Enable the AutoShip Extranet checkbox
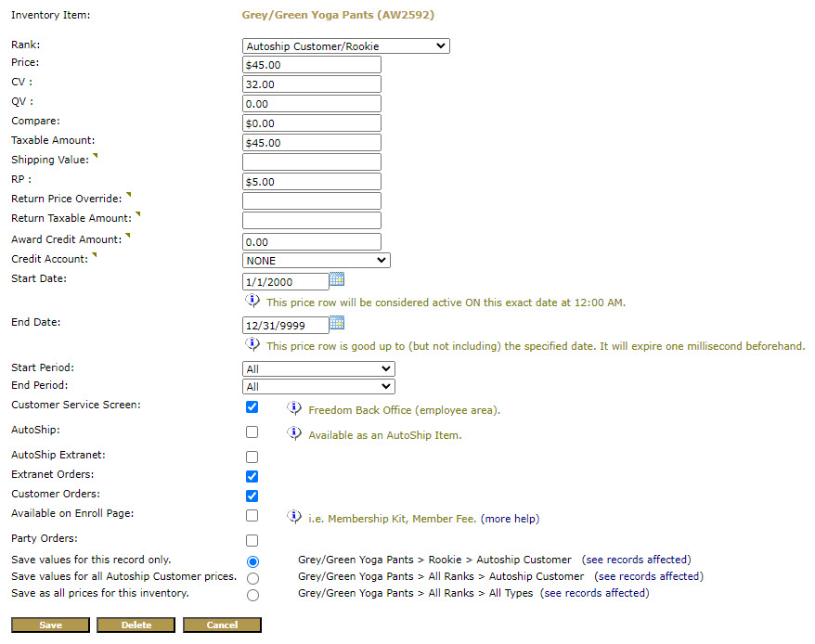This screenshot has width=815, height=644. coord(252,457)
